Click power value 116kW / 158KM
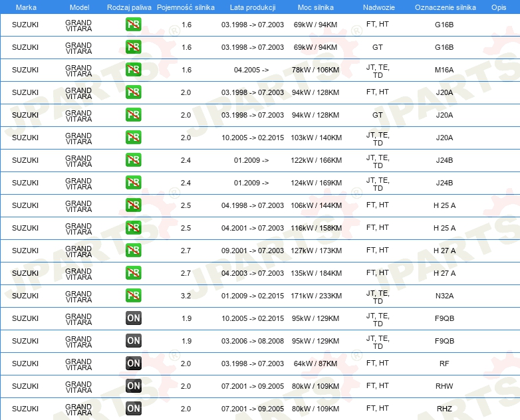This screenshot has height=420, width=520. click(x=316, y=228)
